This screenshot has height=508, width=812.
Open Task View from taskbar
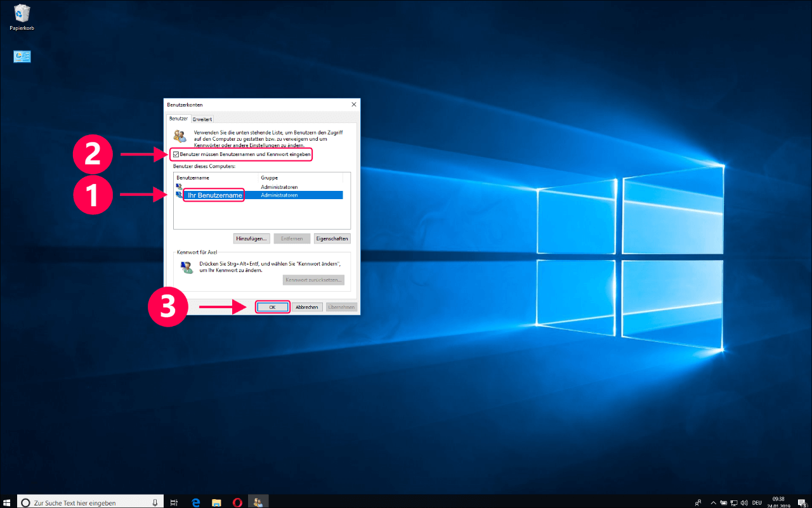(174, 502)
